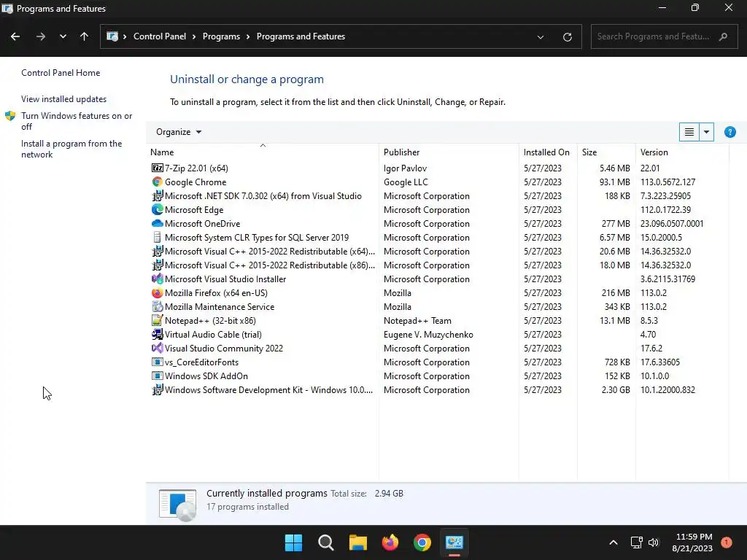Click the Visual C++ Redistributable (x64) icon
Viewport: 747px width, 560px height.
pyautogui.click(x=158, y=251)
